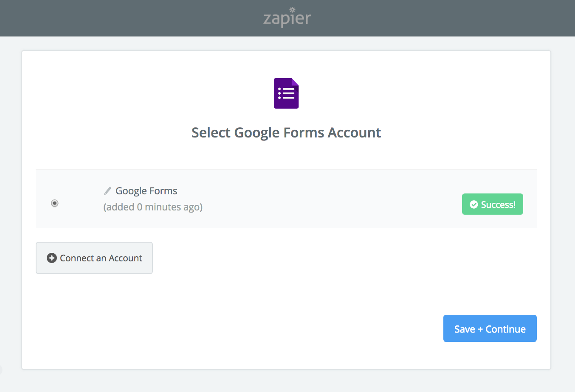This screenshot has width=575, height=392.
Task: Click Connect an Account button
Action: [94, 258]
